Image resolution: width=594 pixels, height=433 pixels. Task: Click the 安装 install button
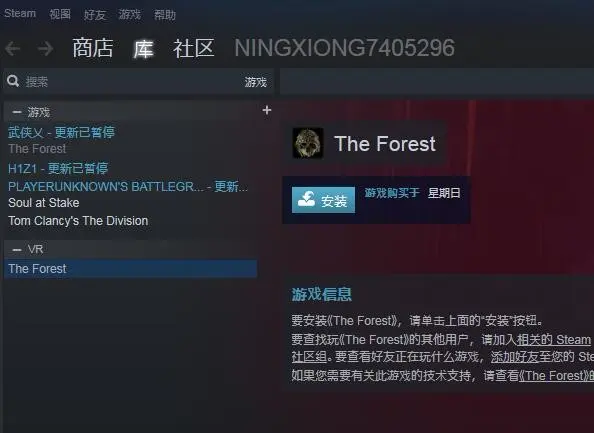323,200
